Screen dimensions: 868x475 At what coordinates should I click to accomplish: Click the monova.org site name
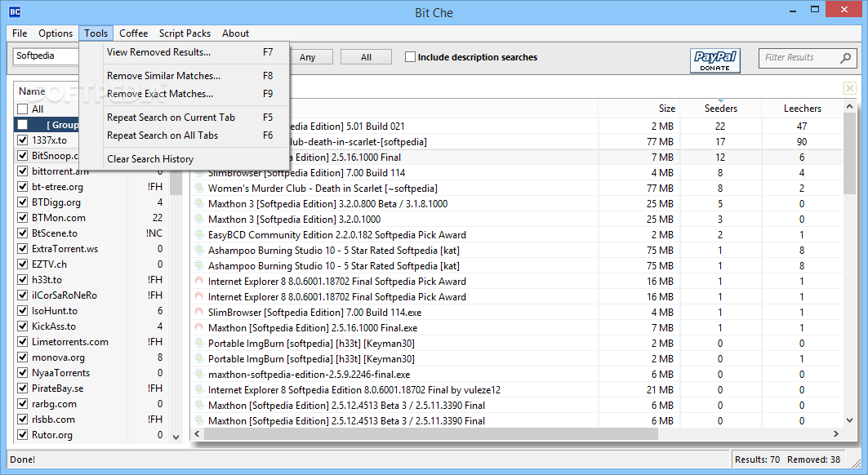(x=58, y=357)
